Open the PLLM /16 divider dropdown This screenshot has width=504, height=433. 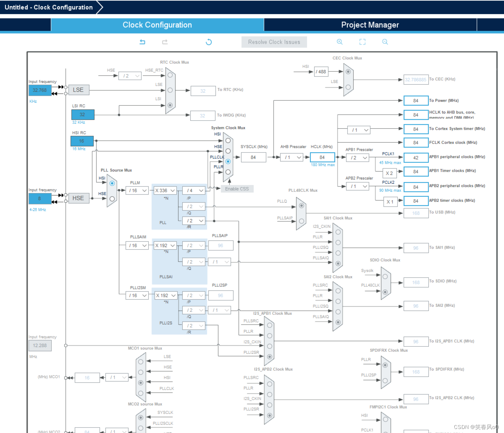coord(137,190)
